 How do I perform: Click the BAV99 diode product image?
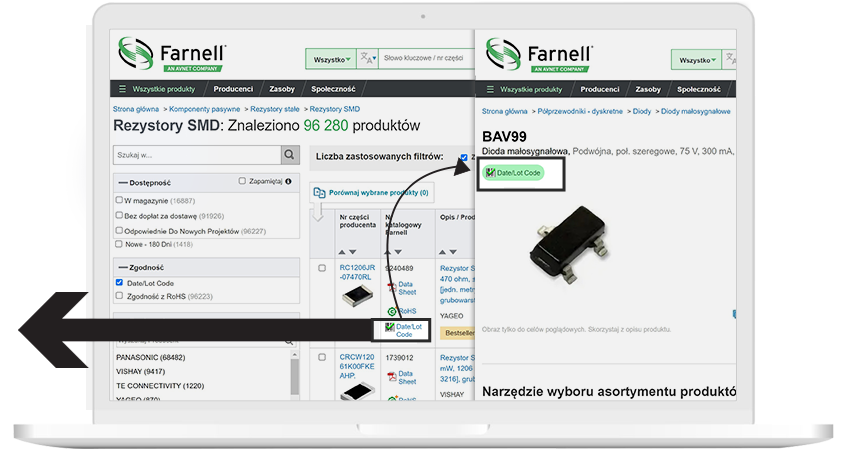point(570,245)
